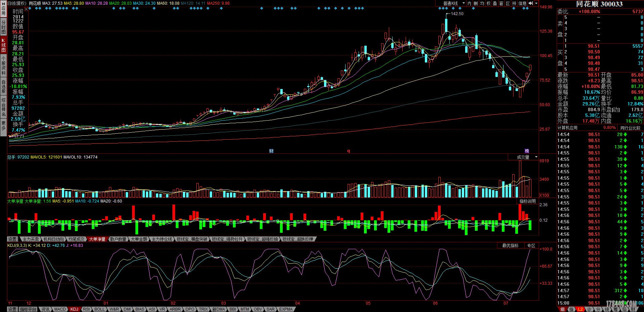Screen dimensions: 644x312
Task: Switch to the 机构日动向 tab
Action: click(53, 239)
